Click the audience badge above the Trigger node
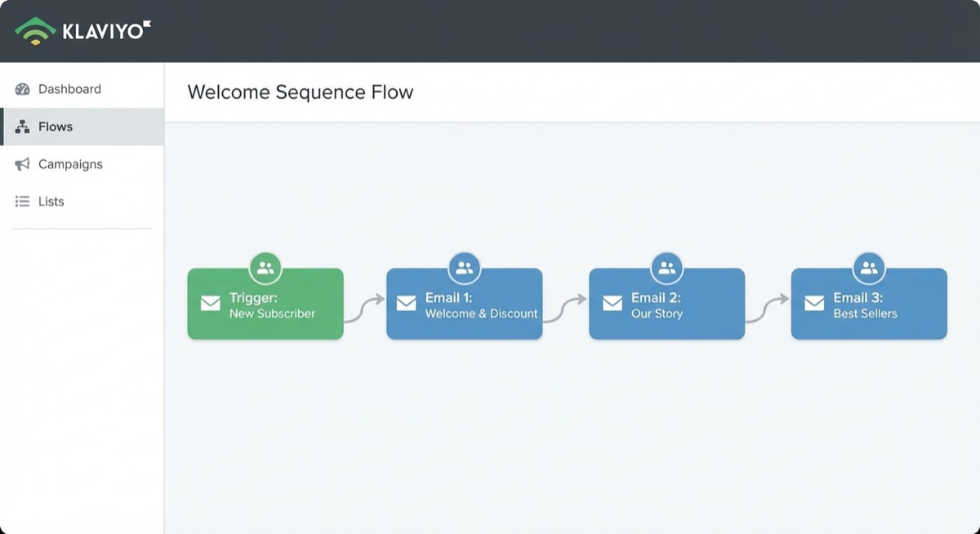 (x=265, y=265)
